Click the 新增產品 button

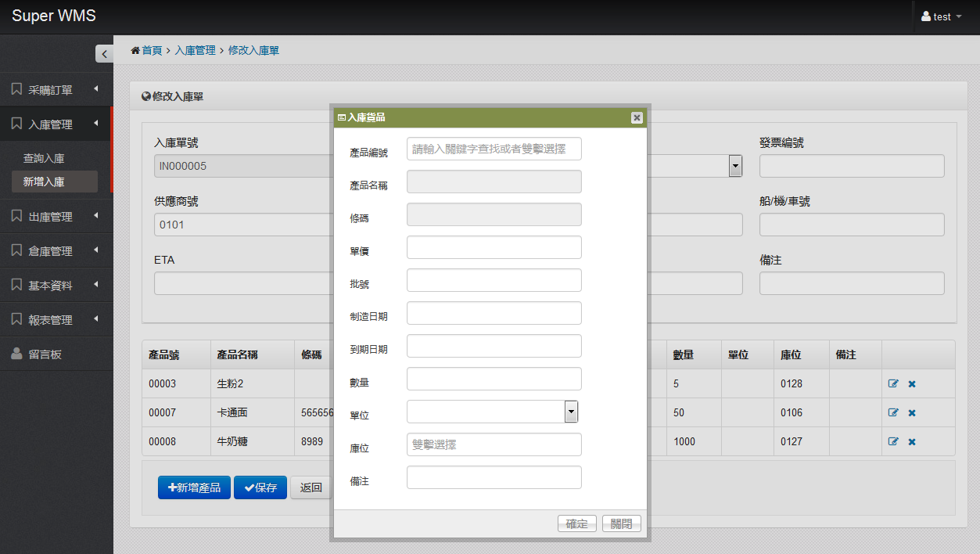pos(194,487)
